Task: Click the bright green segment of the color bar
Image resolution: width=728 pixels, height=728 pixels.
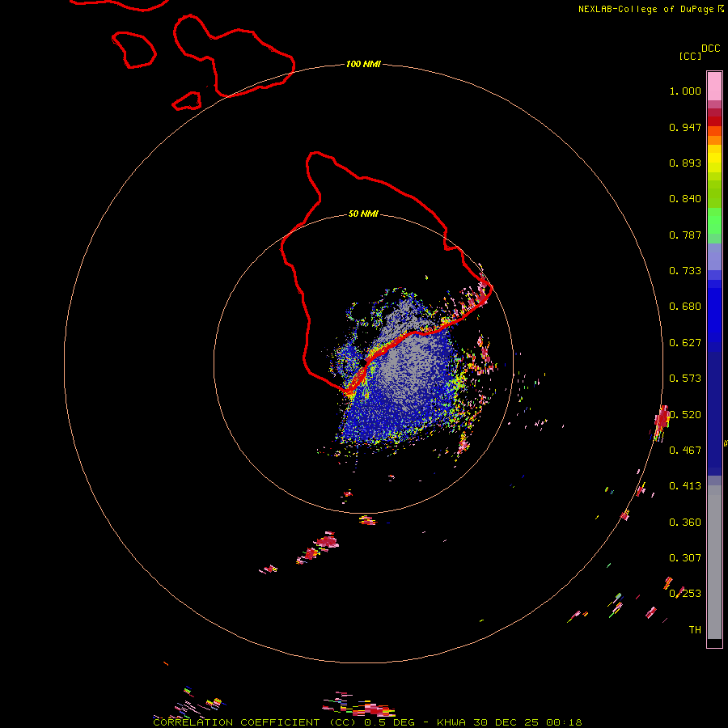Action: [714, 221]
